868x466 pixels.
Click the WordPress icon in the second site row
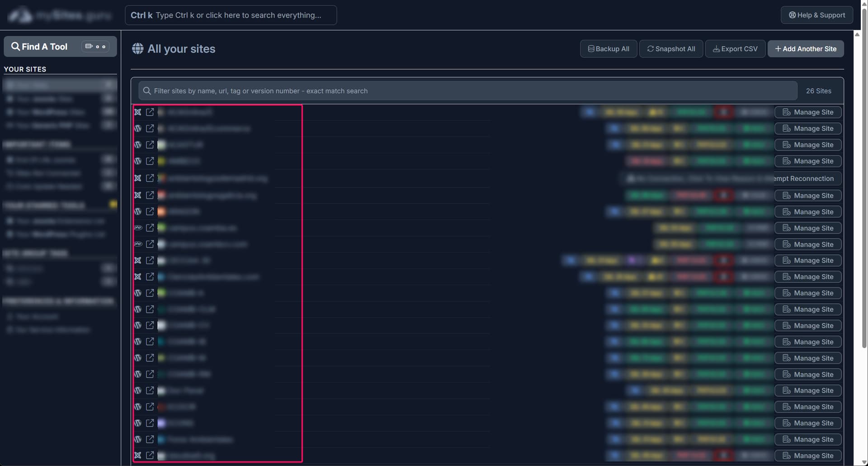click(x=138, y=128)
